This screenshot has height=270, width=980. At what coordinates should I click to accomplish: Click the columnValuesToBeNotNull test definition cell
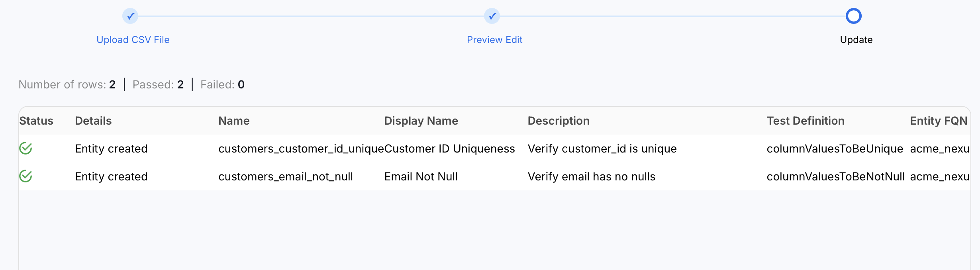(835, 176)
